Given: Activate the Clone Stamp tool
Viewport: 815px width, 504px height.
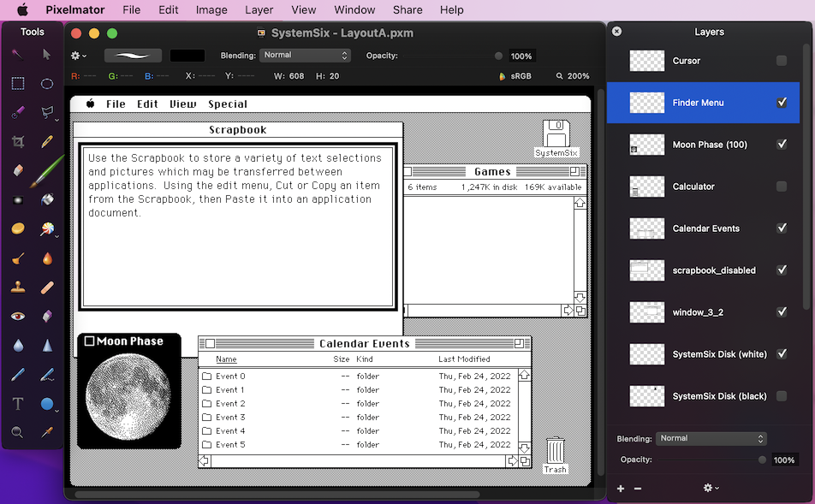Looking at the screenshot, I should pos(18,287).
